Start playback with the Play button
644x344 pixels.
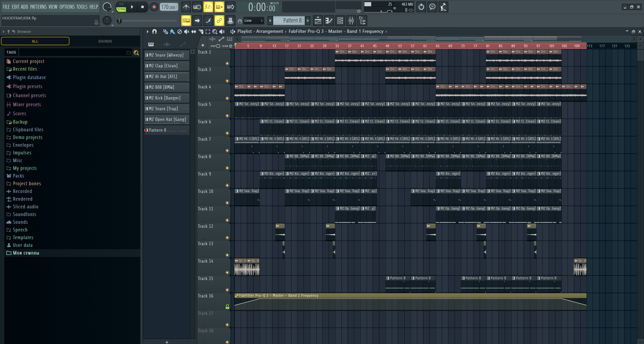click(132, 7)
